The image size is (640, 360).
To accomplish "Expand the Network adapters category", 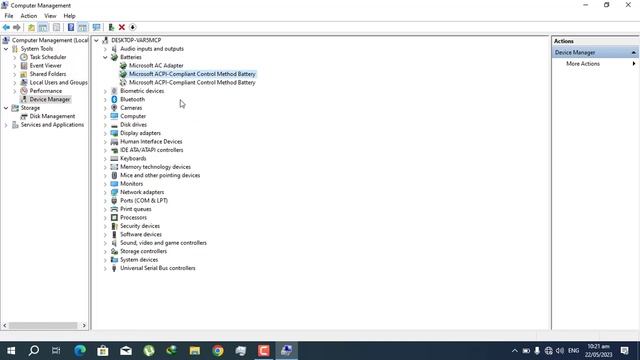I will click(105, 192).
